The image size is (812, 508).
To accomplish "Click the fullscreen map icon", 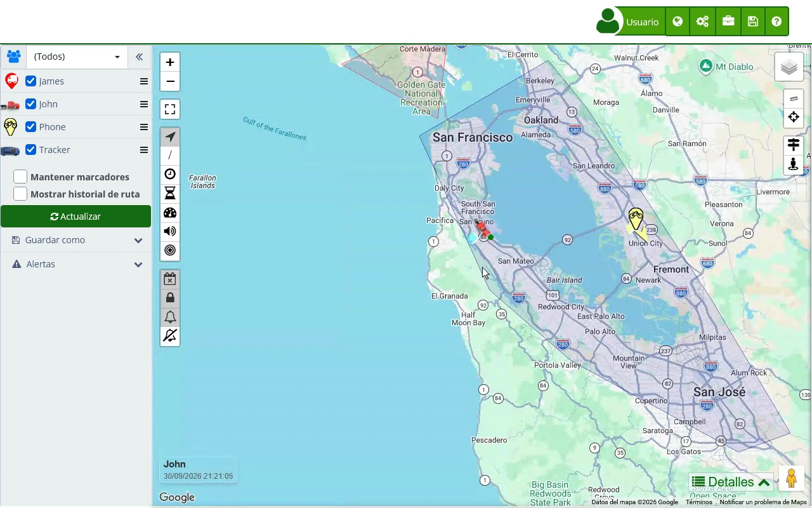I will pos(170,109).
